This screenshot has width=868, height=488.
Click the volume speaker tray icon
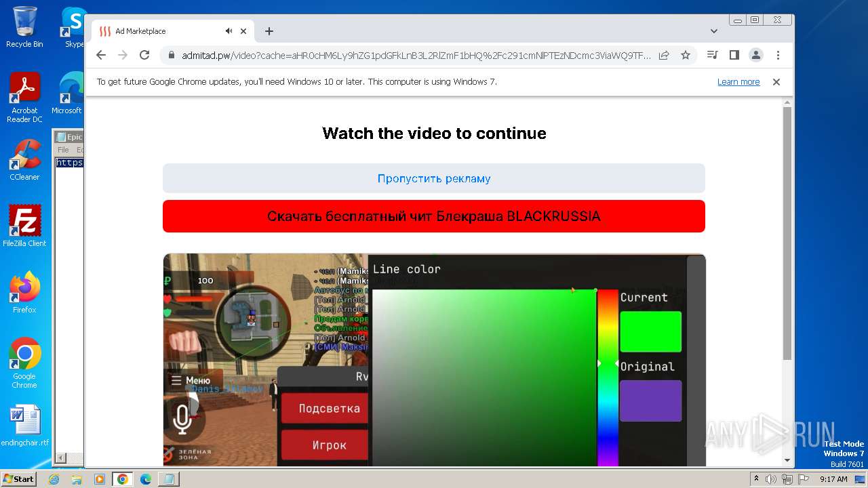click(771, 479)
